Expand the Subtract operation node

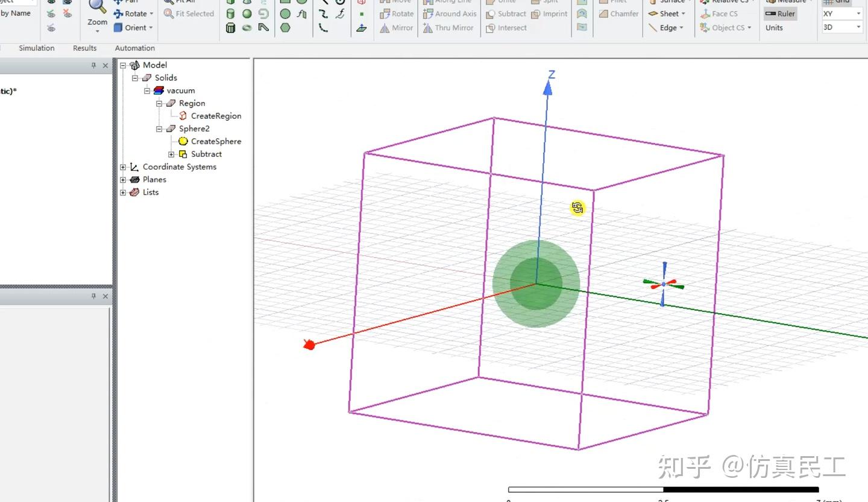click(171, 154)
